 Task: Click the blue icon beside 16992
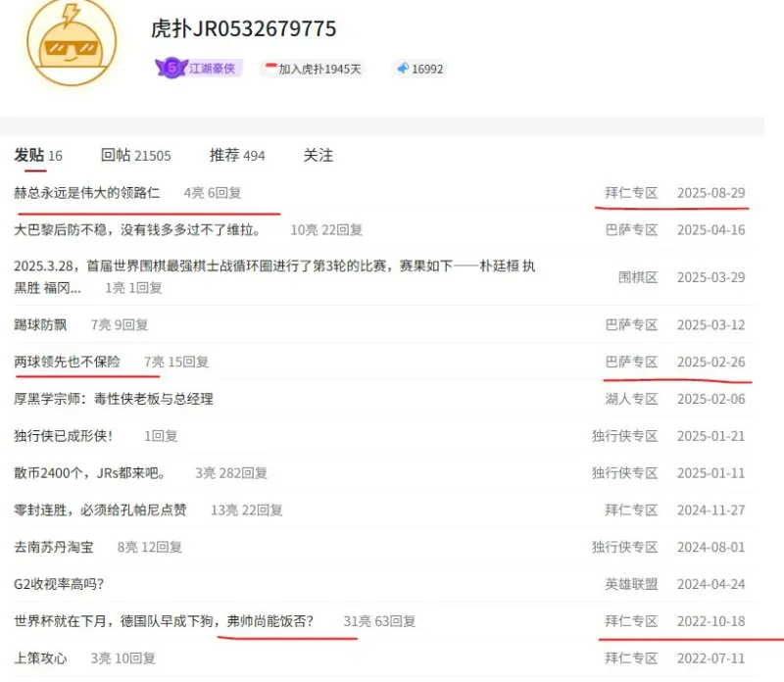click(401, 69)
